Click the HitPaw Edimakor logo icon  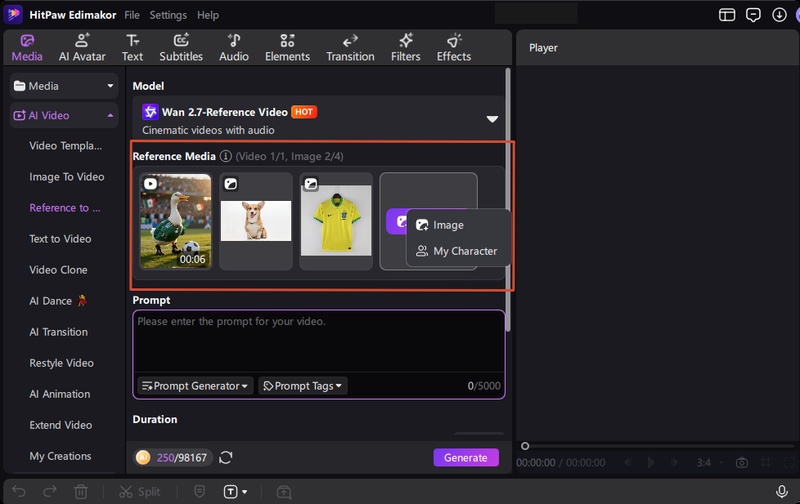[x=13, y=14]
